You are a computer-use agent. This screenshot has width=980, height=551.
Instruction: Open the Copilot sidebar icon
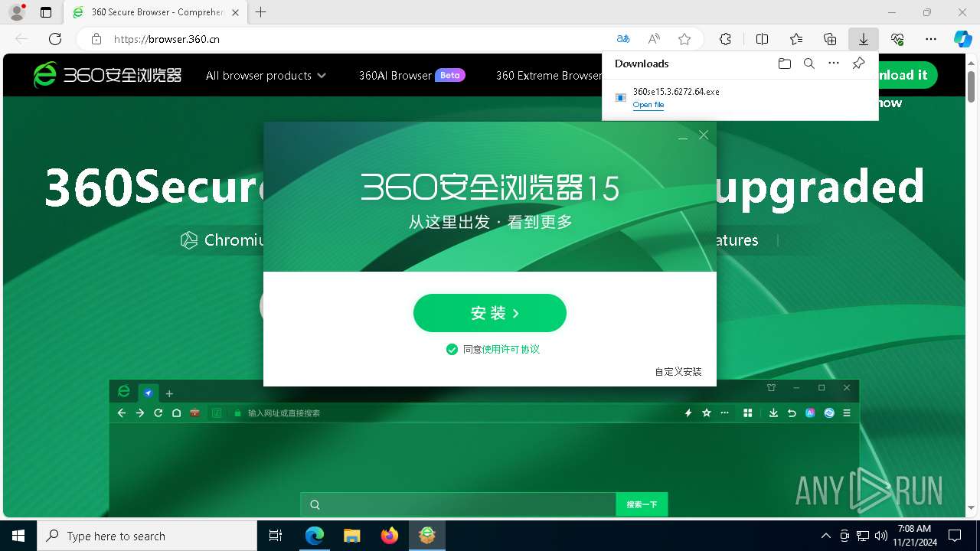pos(962,39)
